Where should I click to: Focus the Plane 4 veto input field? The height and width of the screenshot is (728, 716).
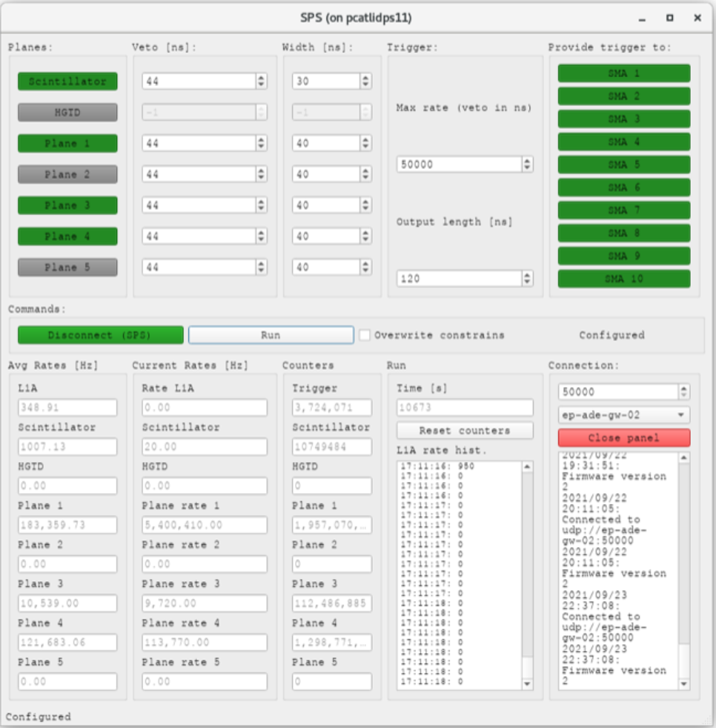click(199, 236)
